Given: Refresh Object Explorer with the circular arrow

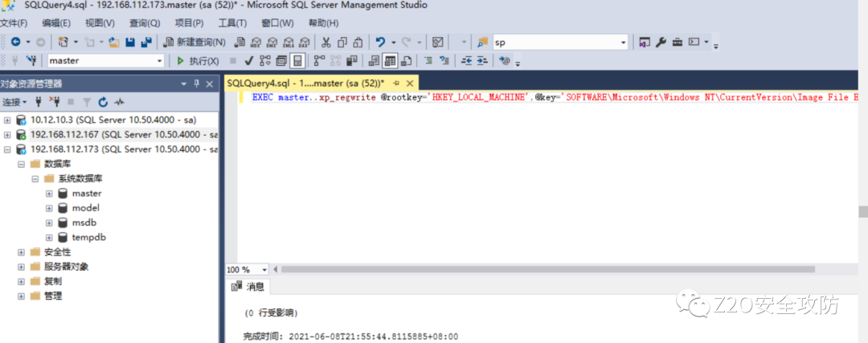Looking at the screenshot, I should pyautogui.click(x=103, y=102).
